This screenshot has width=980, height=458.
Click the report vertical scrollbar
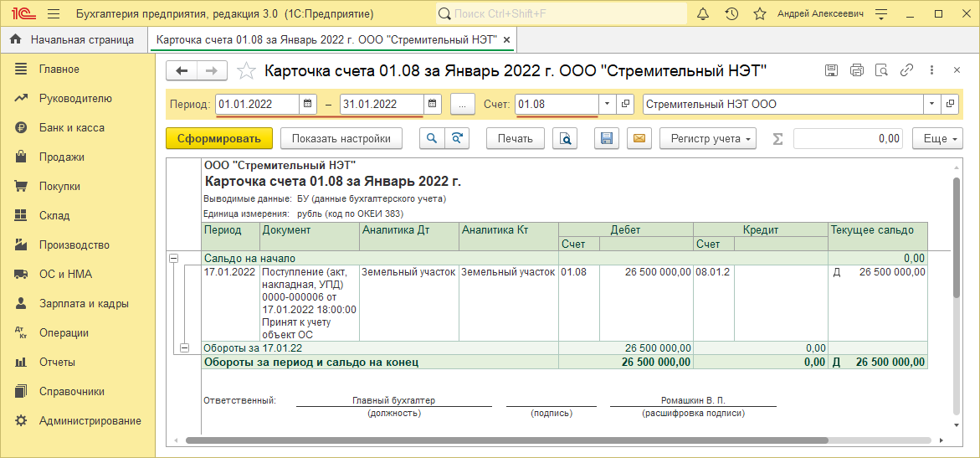click(956, 238)
